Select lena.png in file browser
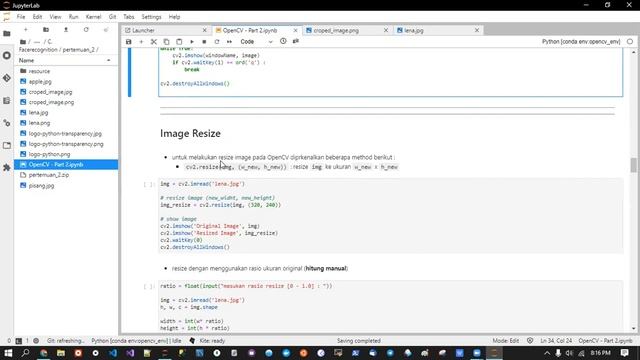Image resolution: width=640 pixels, height=360 pixels. point(66,123)
